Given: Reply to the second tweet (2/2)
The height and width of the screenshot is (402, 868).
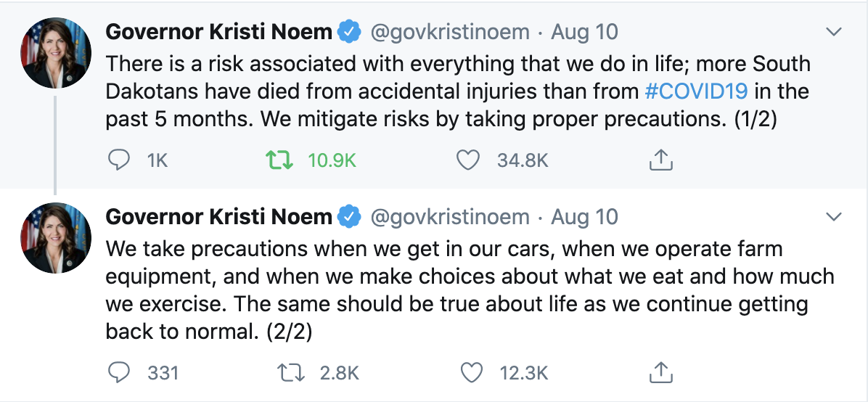Looking at the screenshot, I should coord(118,373).
